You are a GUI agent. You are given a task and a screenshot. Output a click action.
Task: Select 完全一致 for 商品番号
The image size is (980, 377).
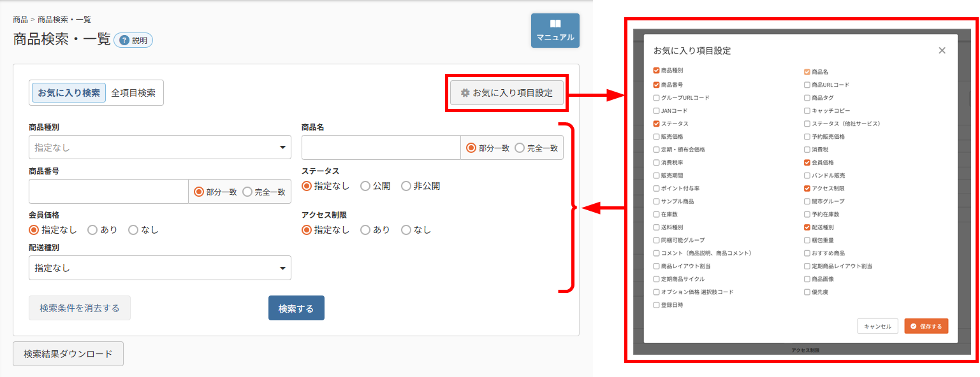click(247, 192)
